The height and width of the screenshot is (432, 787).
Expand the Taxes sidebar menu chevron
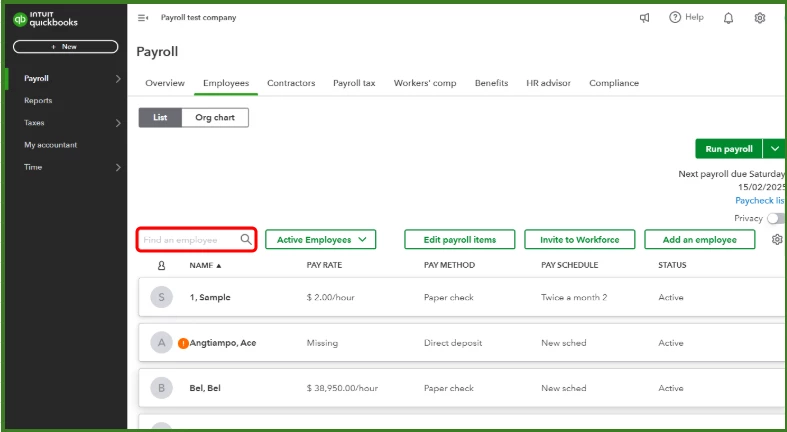(118, 123)
